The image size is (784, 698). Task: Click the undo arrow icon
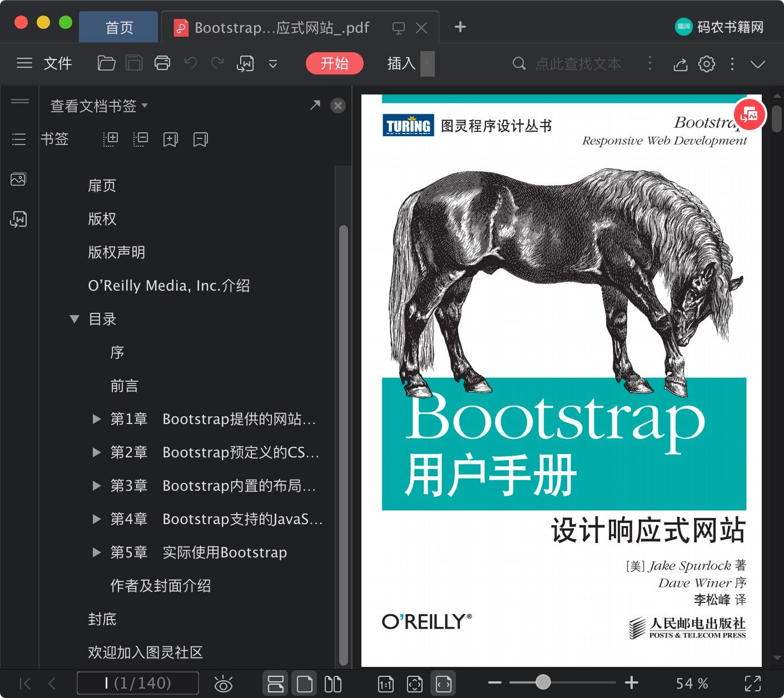(190, 63)
